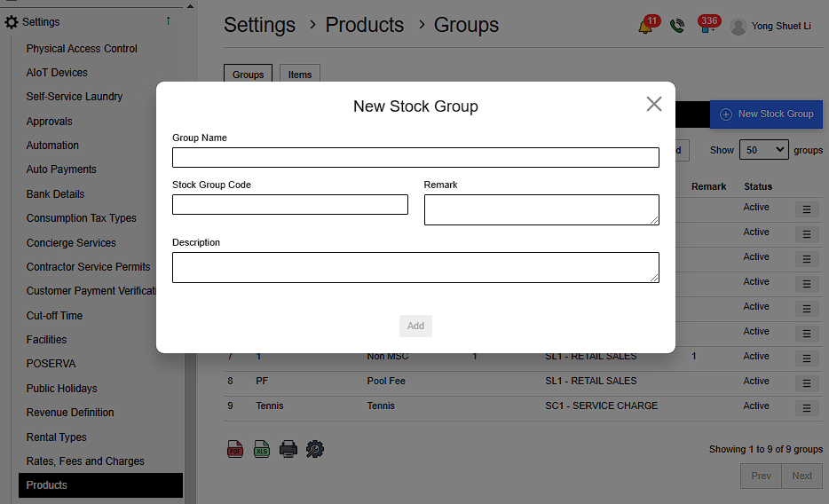The width and height of the screenshot is (829, 504).
Task: Open the icon showing the 336 badge
Action: pyautogui.click(x=707, y=27)
